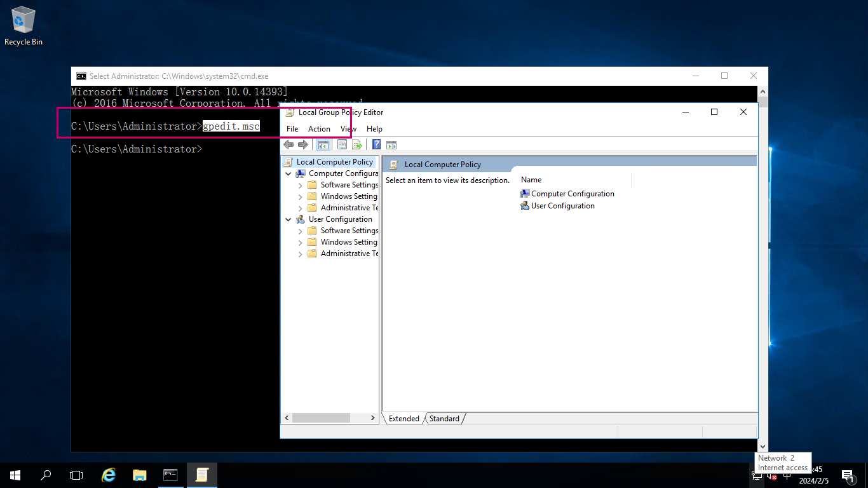Click the tree pane scrollbar left arrow
This screenshot has height=488, width=868.
tap(287, 418)
